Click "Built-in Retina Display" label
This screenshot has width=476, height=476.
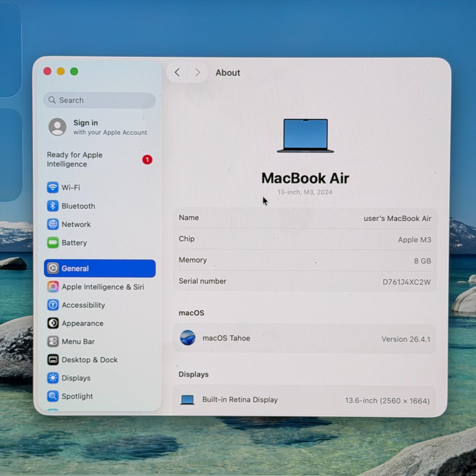coord(240,400)
